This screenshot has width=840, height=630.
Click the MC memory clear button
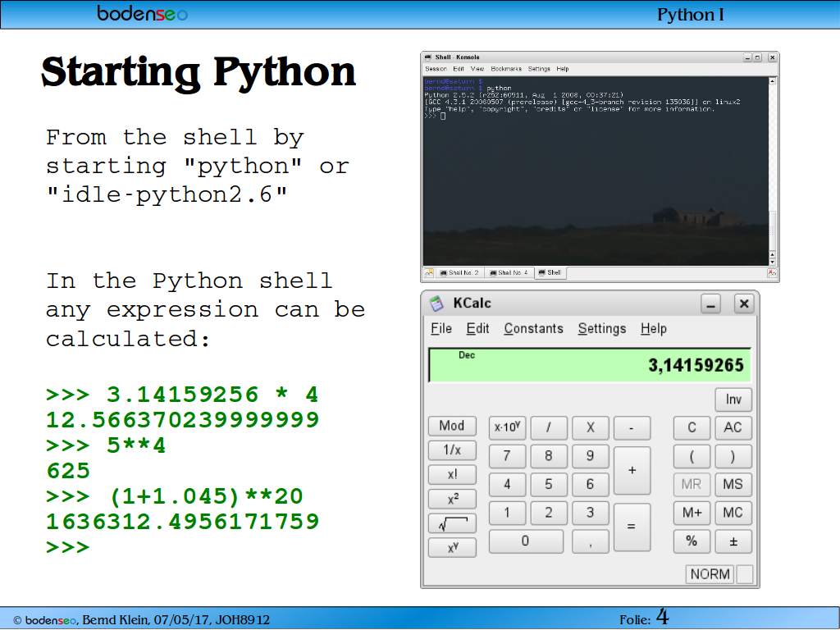click(x=733, y=514)
